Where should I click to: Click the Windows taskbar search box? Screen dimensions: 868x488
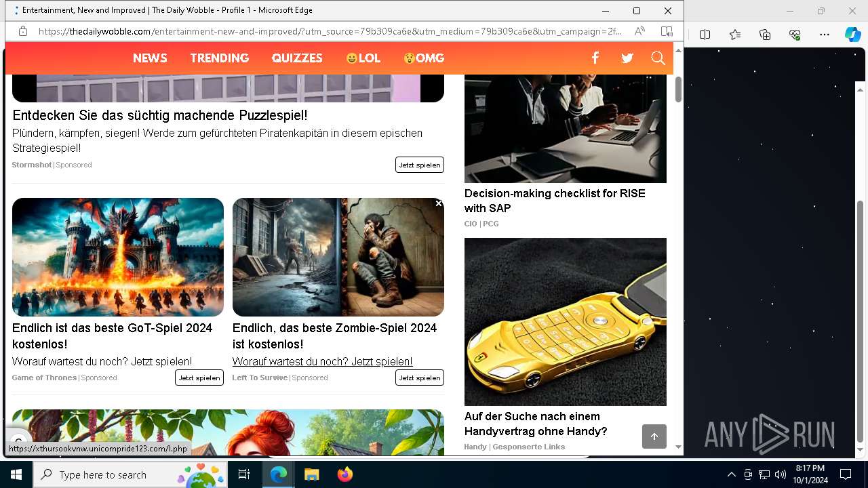coord(130,474)
